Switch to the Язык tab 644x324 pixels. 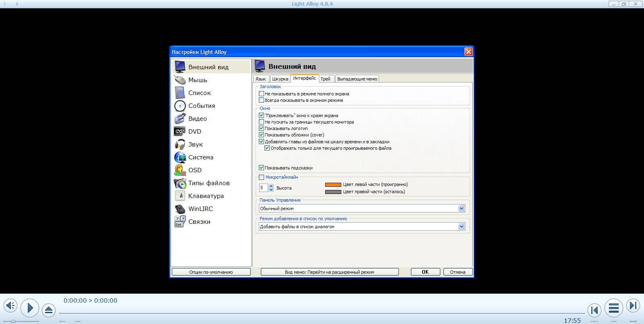pyautogui.click(x=261, y=79)
